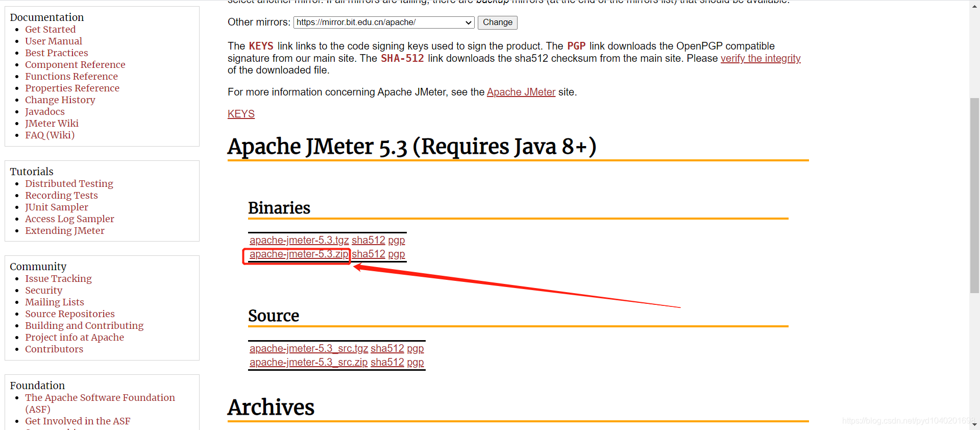Open the User Manual link
The image size is (980, 430).
(x=54, y=41)
